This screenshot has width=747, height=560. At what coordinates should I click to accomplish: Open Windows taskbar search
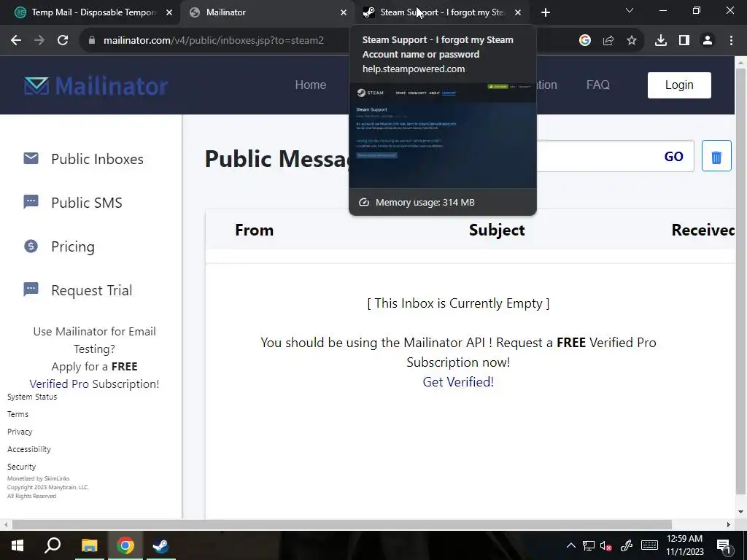point(53,545)
